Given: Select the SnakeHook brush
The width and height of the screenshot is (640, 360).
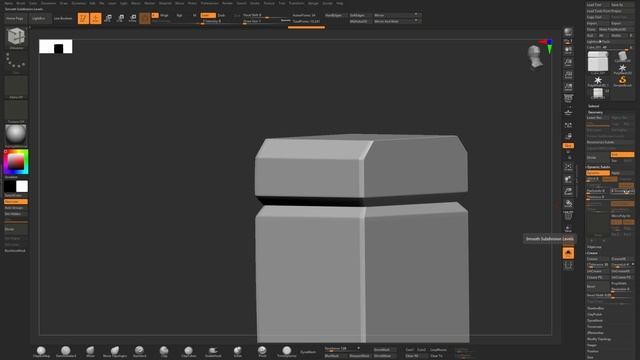Looking at the screenshot, I should pyautogui.click(x=213, y=352).
